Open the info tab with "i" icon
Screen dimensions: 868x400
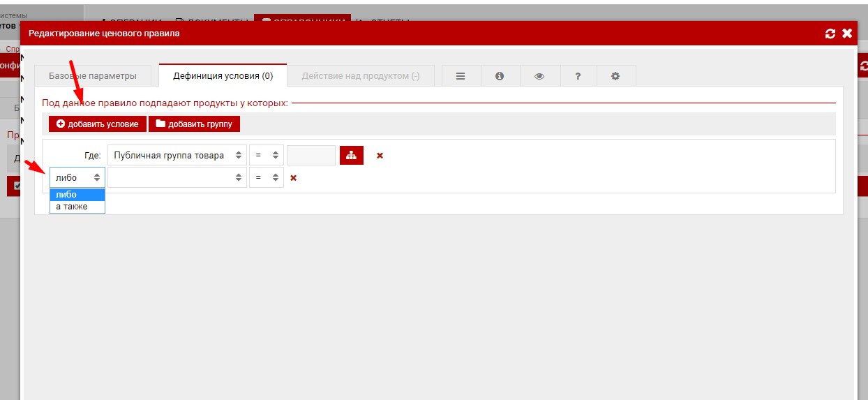click(500, 76)
